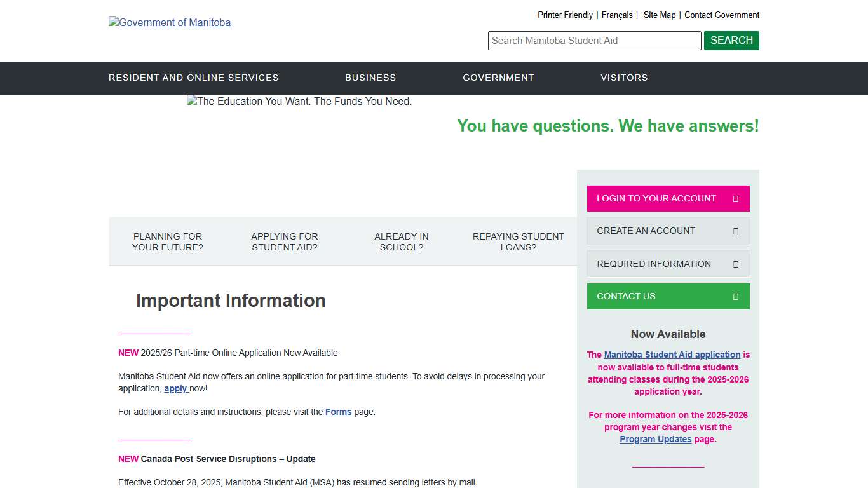
Task: Follow the Program Updates link
Action: (x=655, y=439)
